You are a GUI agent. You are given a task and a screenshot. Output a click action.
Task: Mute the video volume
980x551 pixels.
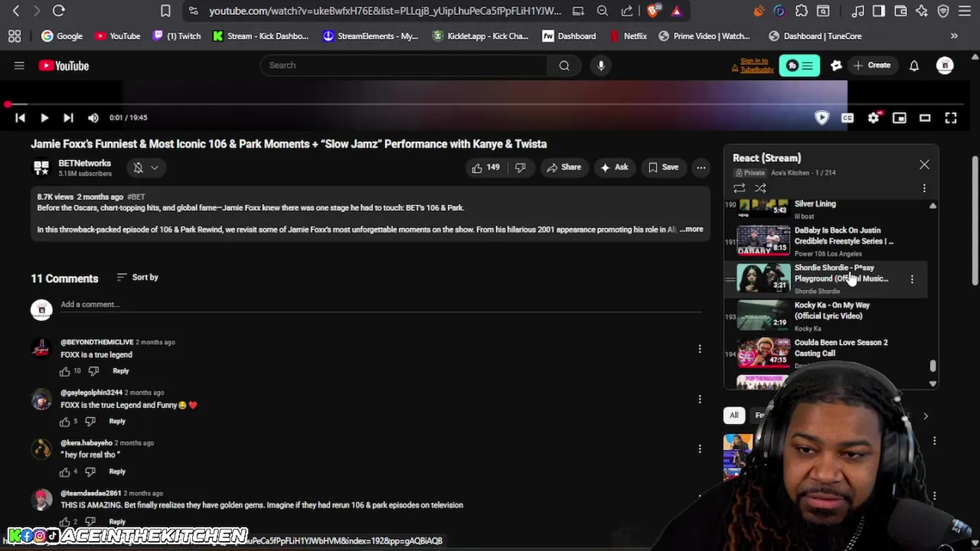point(93,118)
